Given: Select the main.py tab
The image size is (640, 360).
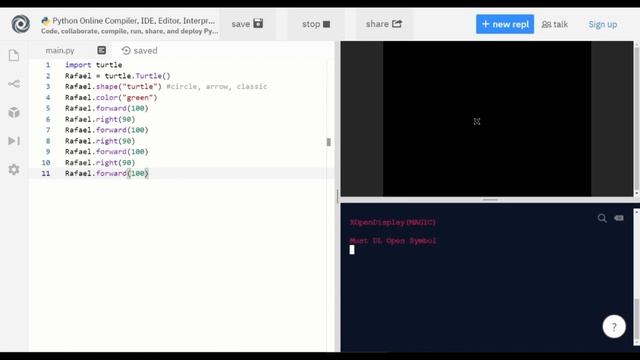Looking at the screenshot, I should point(60,51).
